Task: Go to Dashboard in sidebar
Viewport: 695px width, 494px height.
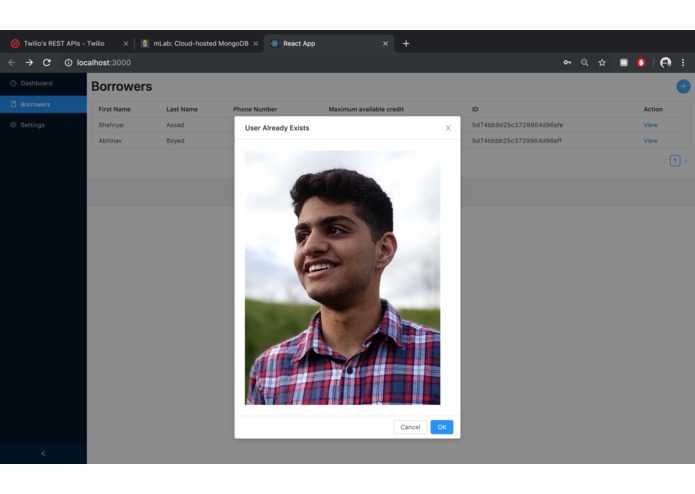Action: (43, 83)
